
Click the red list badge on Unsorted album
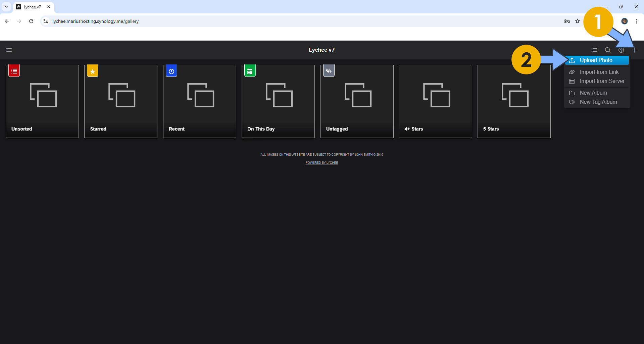[14, 70]
